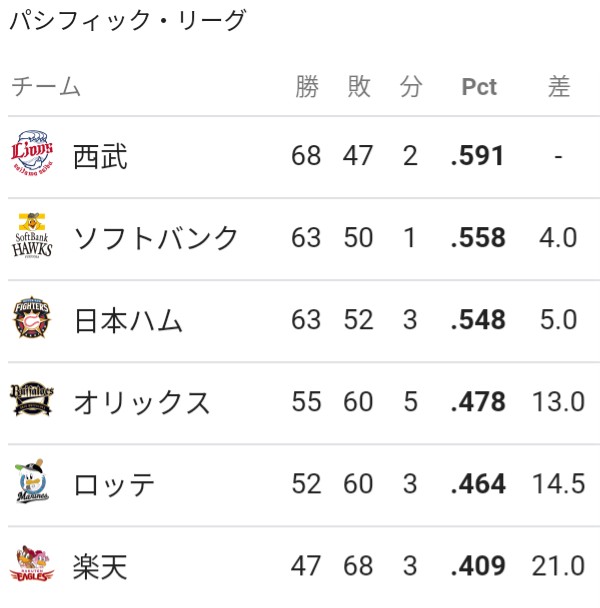Open the 西武 team name link
The image size is (600, 608).
pyautogui.click(x=100, y=156)
